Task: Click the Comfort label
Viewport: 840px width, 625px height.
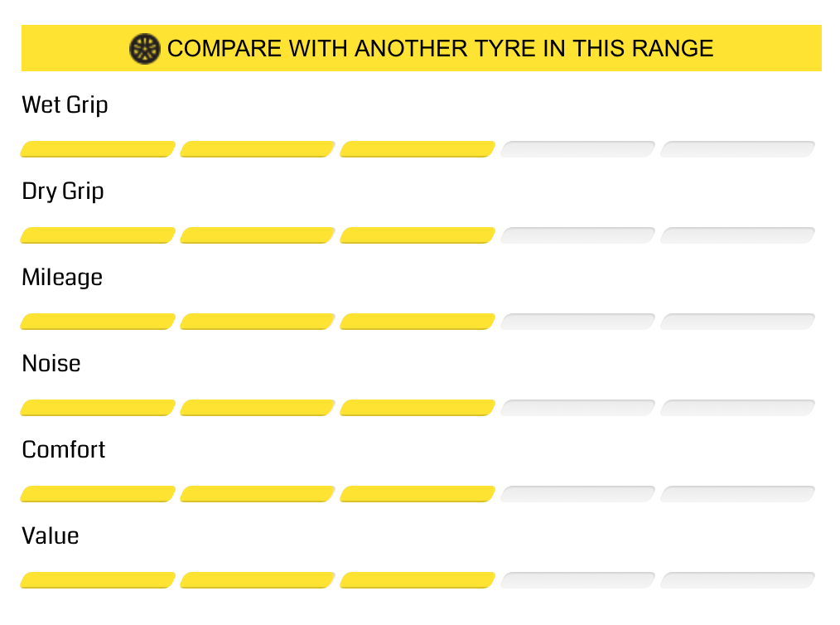Action: click(x=64, y=450)
